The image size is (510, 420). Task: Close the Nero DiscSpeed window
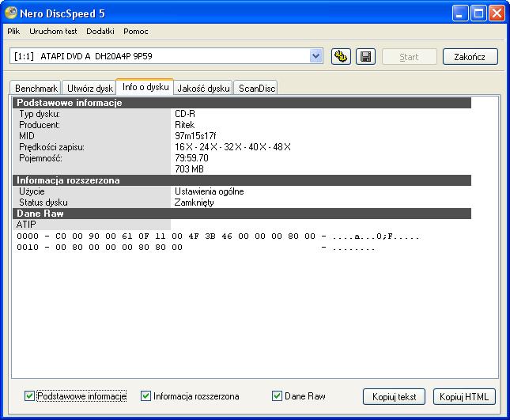(x=497, y=13)
